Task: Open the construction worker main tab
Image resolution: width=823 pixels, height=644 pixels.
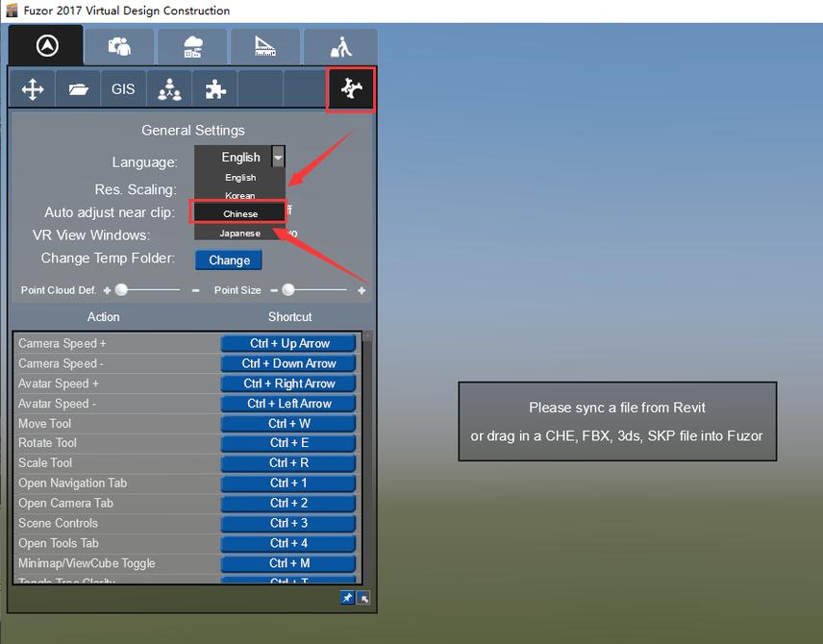Action: point(340,47)
